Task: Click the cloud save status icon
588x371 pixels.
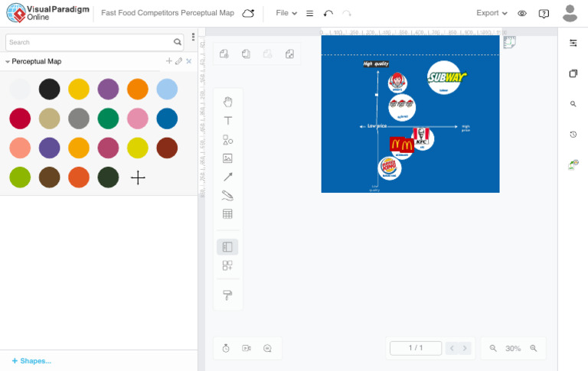Action: point(248,14)
